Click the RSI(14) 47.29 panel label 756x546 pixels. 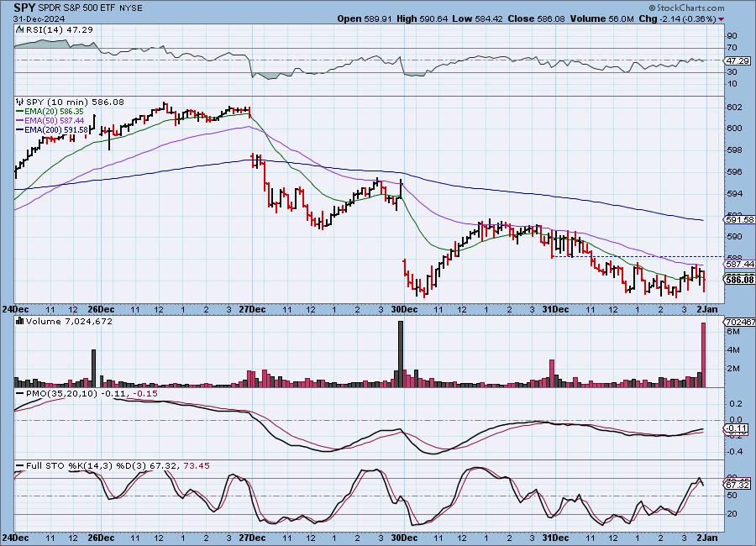60,29
